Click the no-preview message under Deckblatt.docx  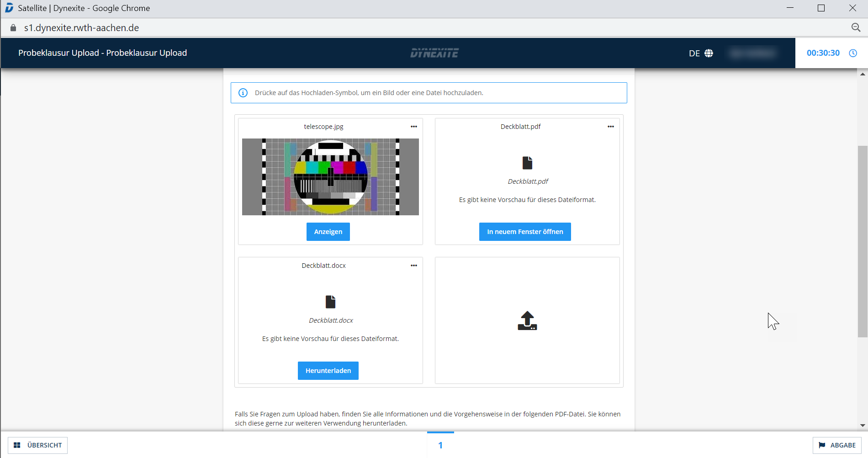(330, 339)
